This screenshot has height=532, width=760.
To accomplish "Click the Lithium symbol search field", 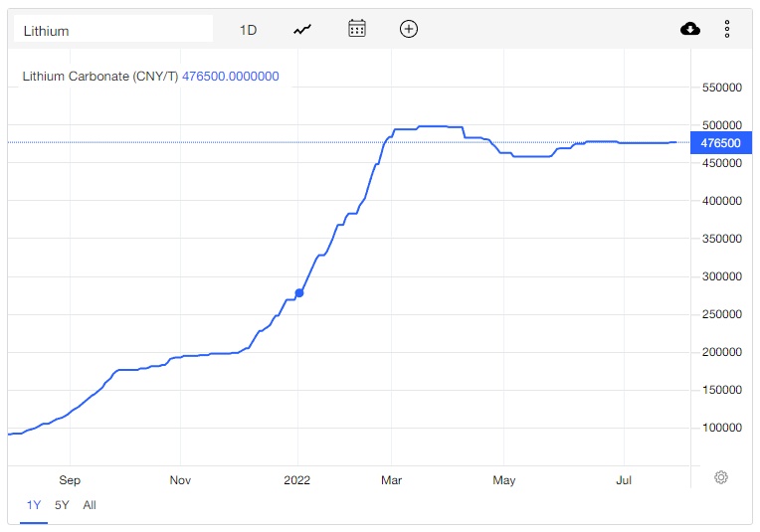I will coord(112,30).
